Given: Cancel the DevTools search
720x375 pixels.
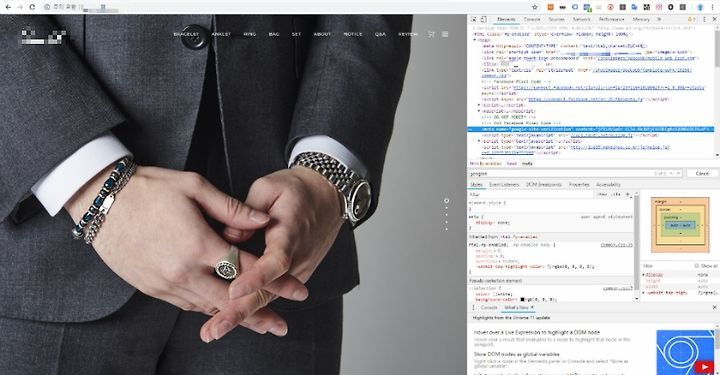Looking at the screenshot, I should coord(702,174).
